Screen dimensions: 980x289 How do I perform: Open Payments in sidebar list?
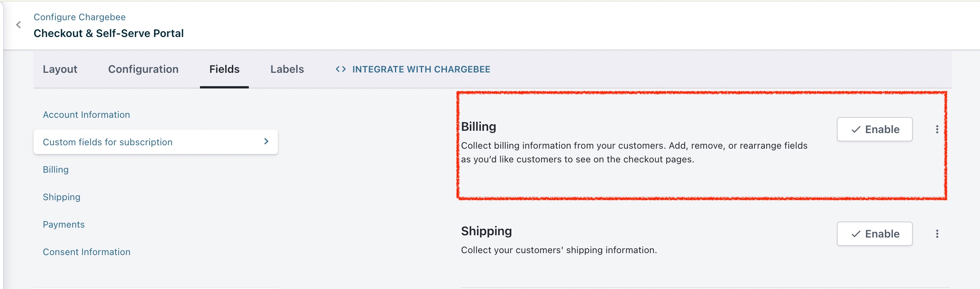64,225
